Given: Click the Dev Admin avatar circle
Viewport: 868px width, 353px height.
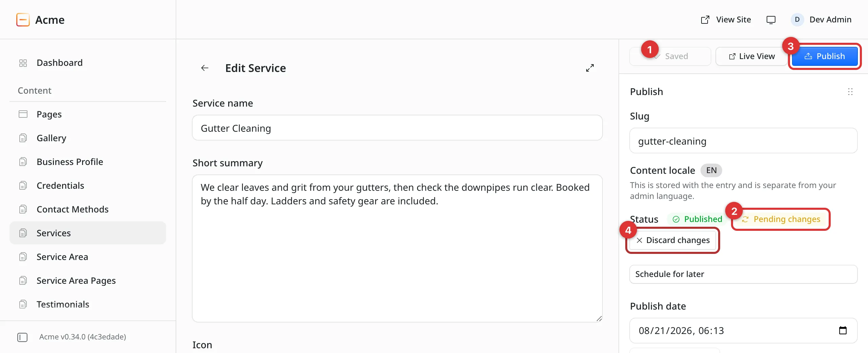Looking at the screenshot, I should pyautogui.click(x=797, y=20).
